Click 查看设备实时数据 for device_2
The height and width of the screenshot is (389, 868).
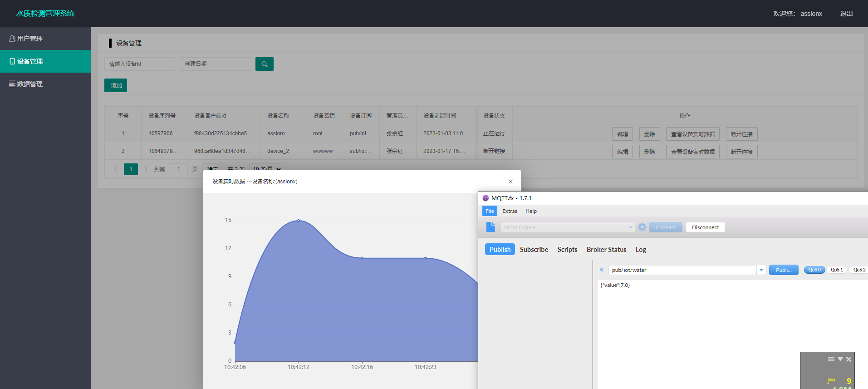pos(693,152)
